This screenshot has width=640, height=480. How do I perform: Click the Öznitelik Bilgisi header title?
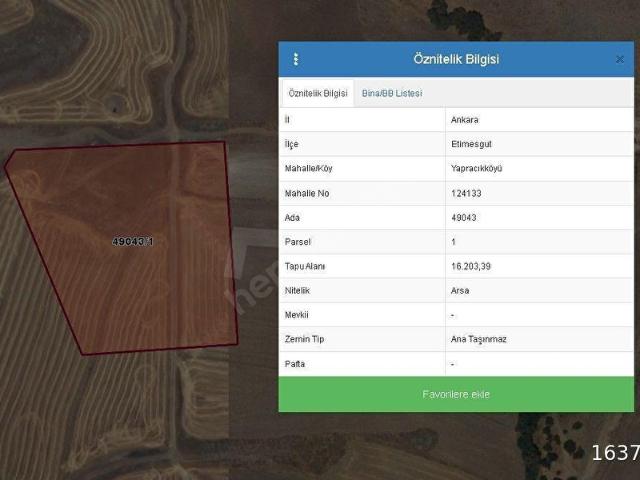coord(456,59)
